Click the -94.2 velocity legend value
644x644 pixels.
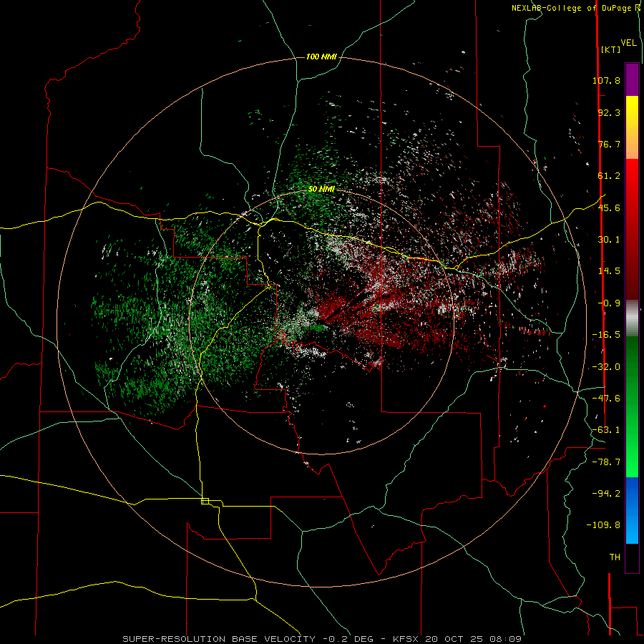pos(606,493)
